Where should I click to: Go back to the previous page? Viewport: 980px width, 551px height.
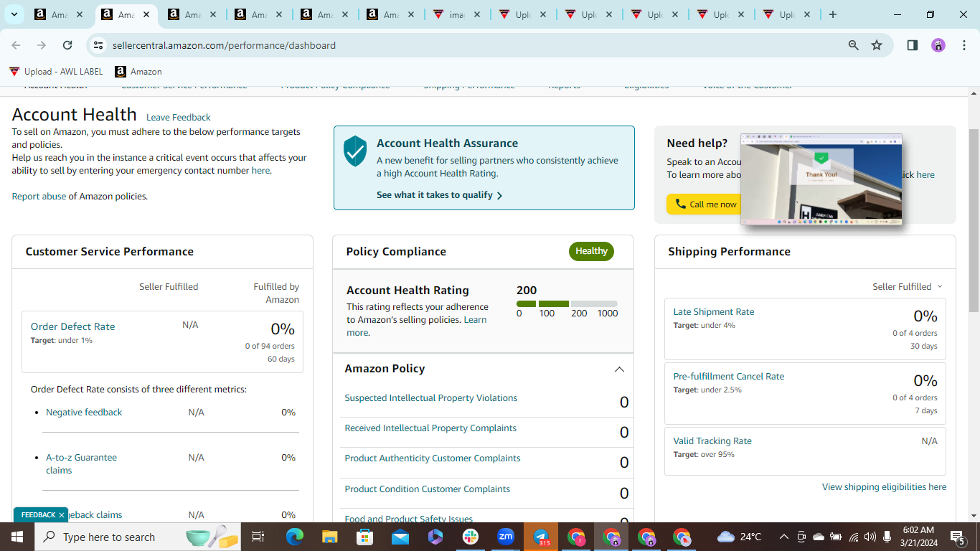point(16,45)
